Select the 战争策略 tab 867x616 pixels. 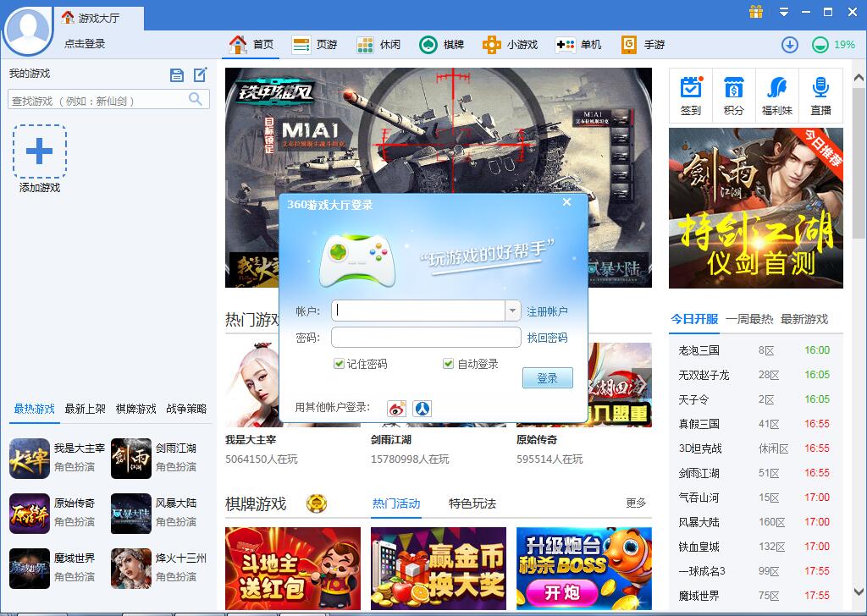click(186, 409)
